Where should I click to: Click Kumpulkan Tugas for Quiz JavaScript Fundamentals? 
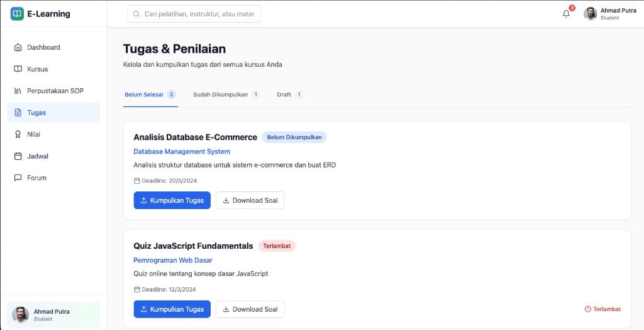tap(172, 309)
